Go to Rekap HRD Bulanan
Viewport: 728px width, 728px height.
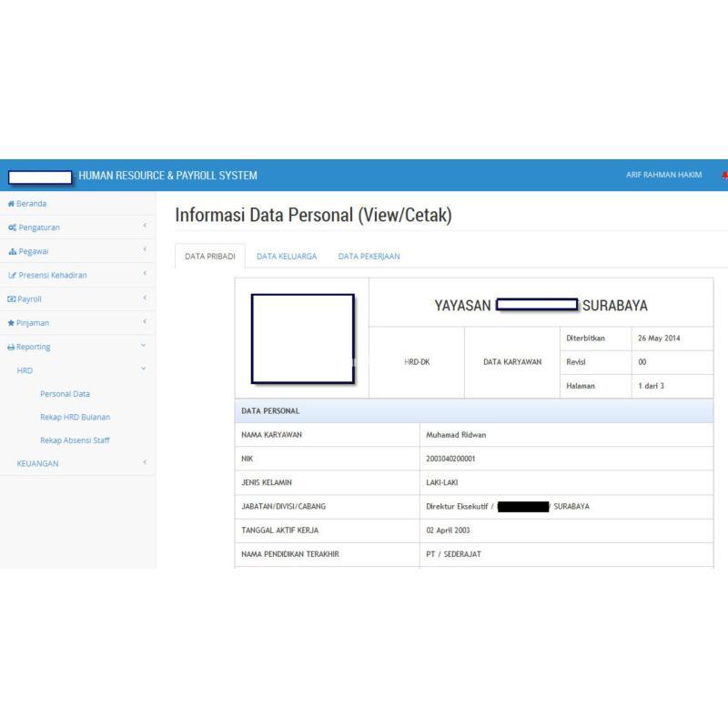click(x=81, y=417)
